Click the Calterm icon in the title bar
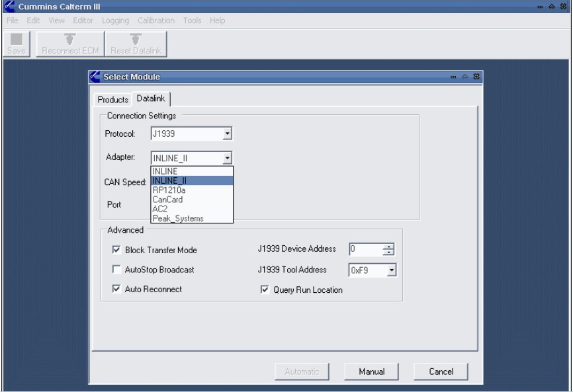This screenshot has width=573, height=392. (x=8, y=8)
